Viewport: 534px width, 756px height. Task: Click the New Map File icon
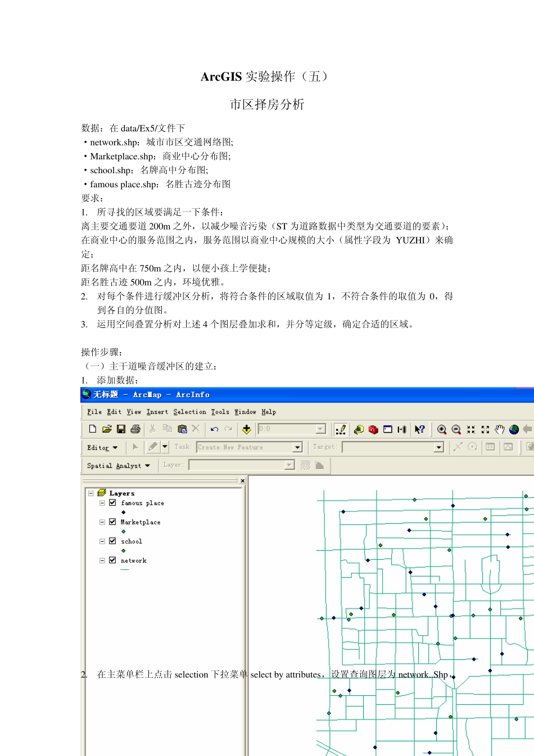tap(92, 429)
